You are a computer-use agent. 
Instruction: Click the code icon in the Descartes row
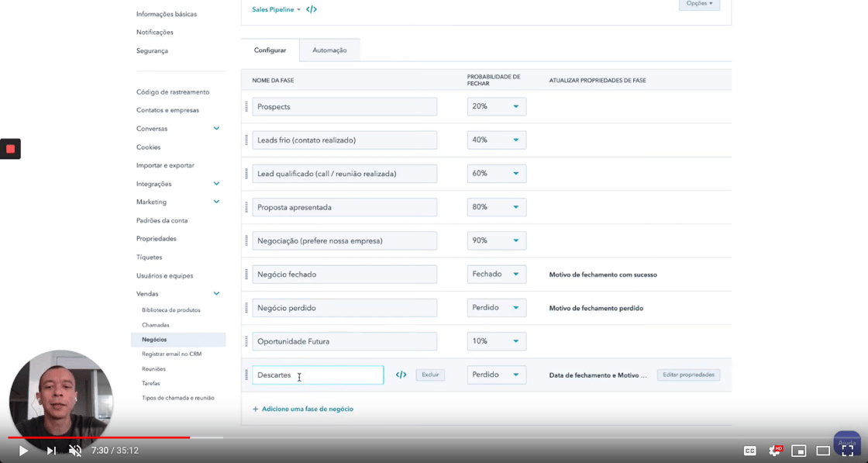(x=401, y=375)
